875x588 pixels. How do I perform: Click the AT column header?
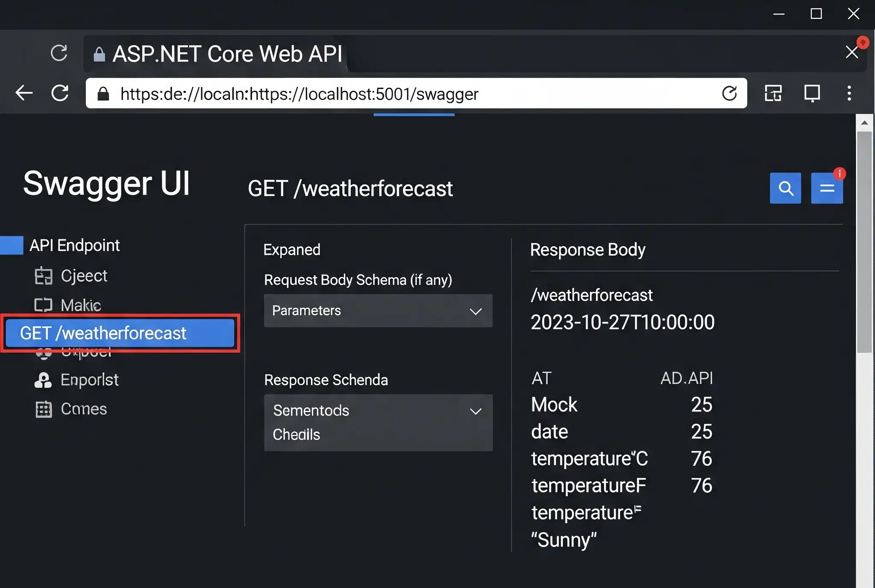pos(541,378)
